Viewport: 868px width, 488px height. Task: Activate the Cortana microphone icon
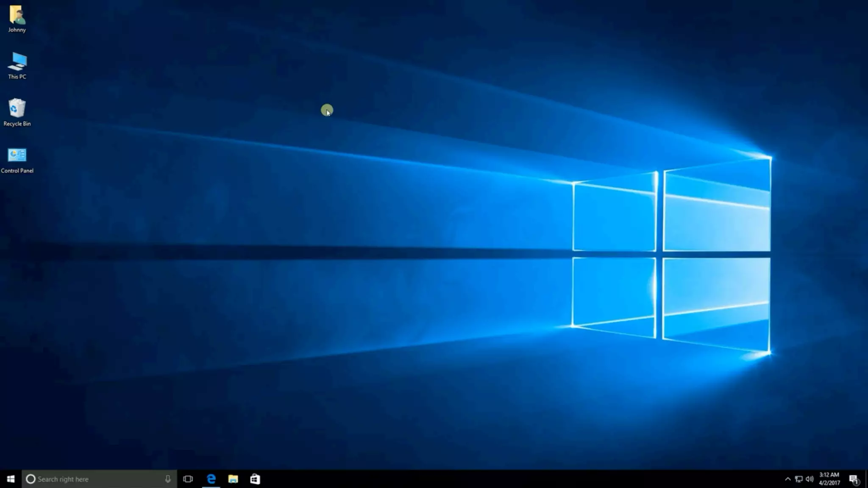tap(168, 479)
